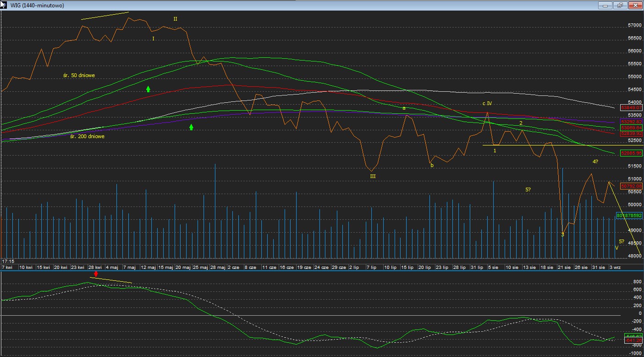
Task: Click the yellow wave label III
Action: tap(373, 176)
